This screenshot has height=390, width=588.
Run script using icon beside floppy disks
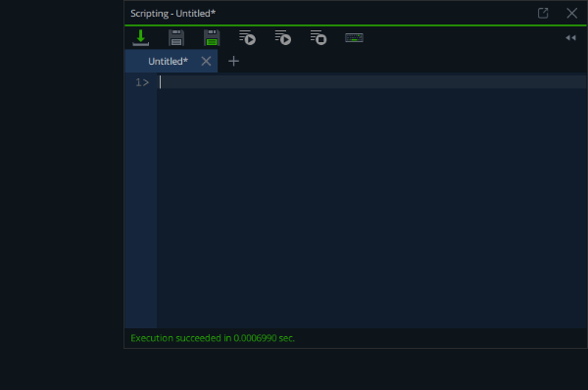pyautogui.click(x=247, y=38)
